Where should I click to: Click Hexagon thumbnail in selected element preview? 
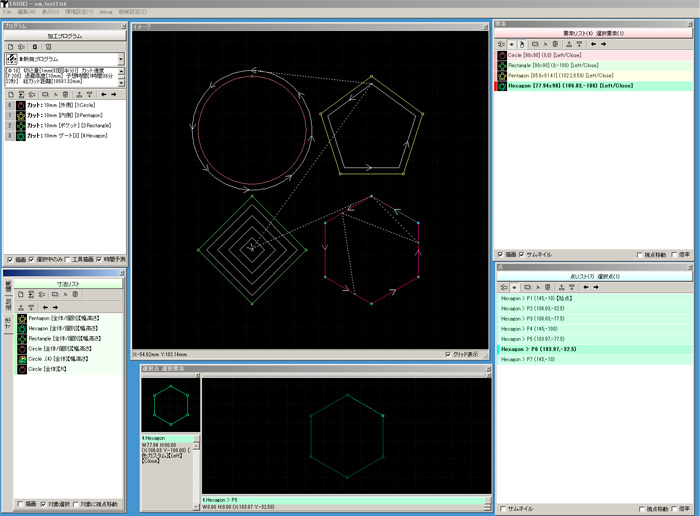[x=170, y=405]
